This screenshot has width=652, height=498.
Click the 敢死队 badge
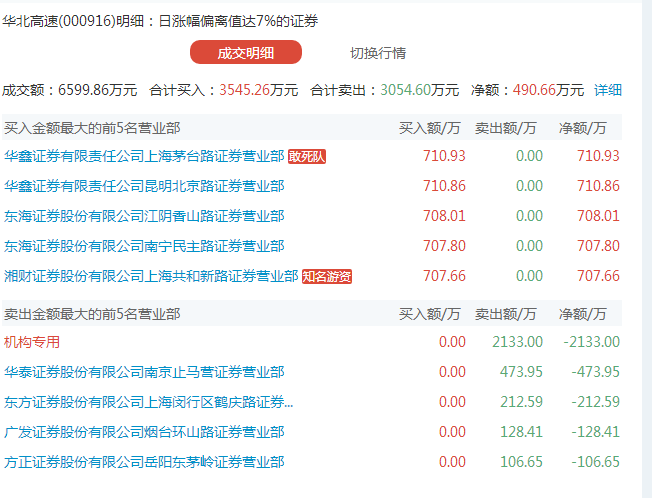coord(307,156)
